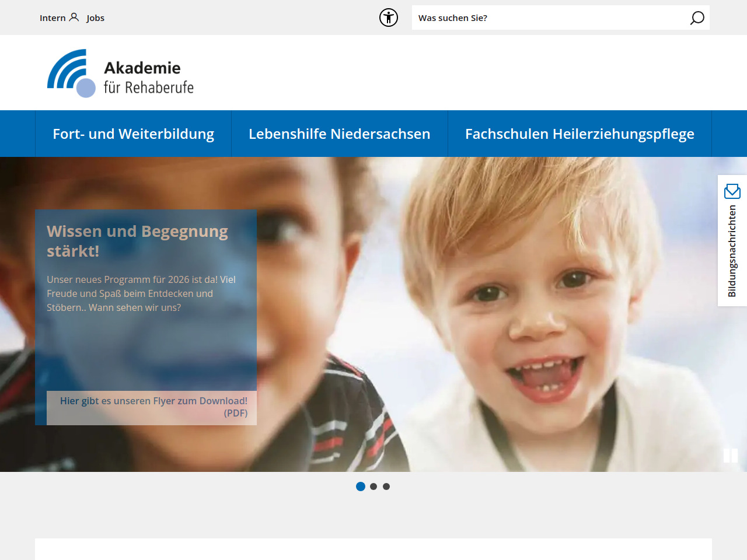The height and width of the screenshot is (560, 747).
Task: Switch to the second slide dot
Action: [x=373, y=487]
